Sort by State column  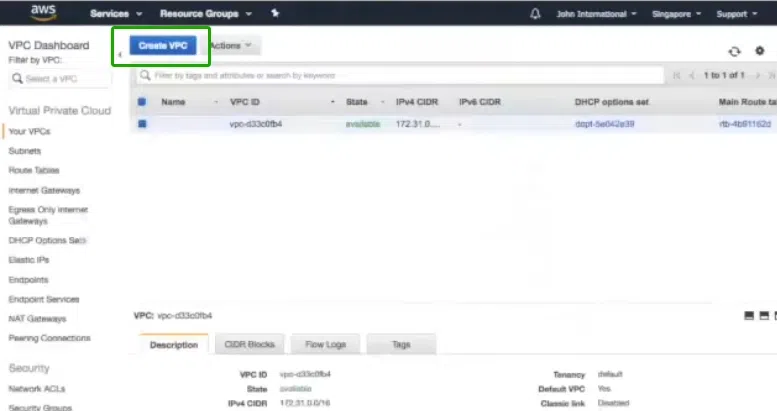click(357, 102)
